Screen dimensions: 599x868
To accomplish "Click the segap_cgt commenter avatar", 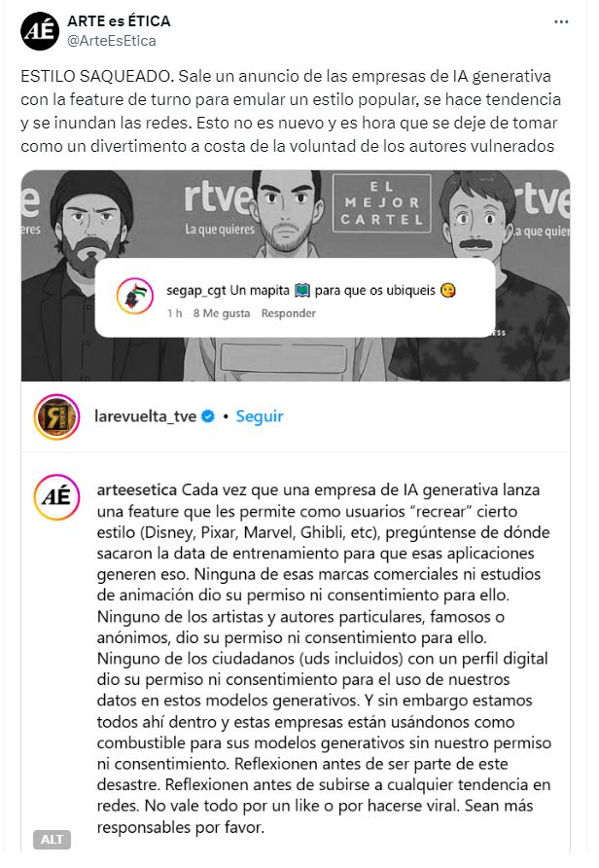I will [x=135, y=296].
